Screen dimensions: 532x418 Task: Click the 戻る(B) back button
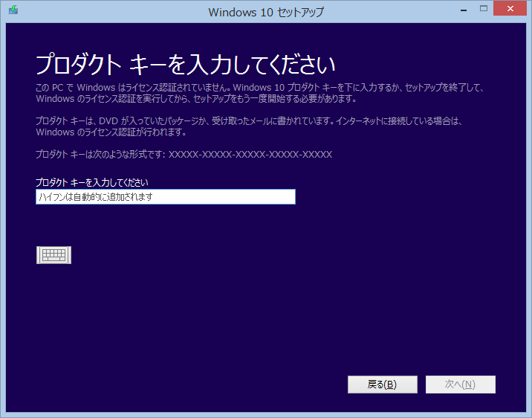[x=383, y=385]
